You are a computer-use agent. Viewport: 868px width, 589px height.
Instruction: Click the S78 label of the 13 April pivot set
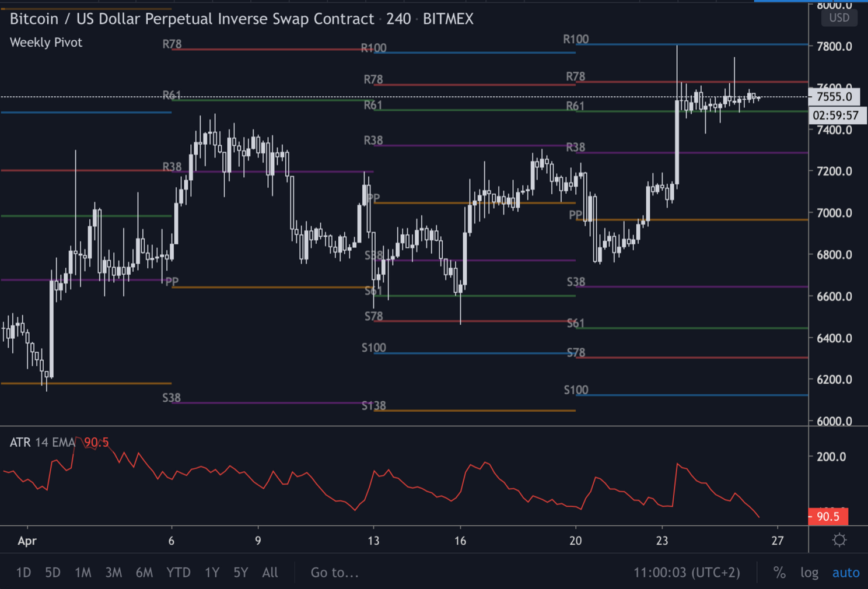click(x=373, y=316)
